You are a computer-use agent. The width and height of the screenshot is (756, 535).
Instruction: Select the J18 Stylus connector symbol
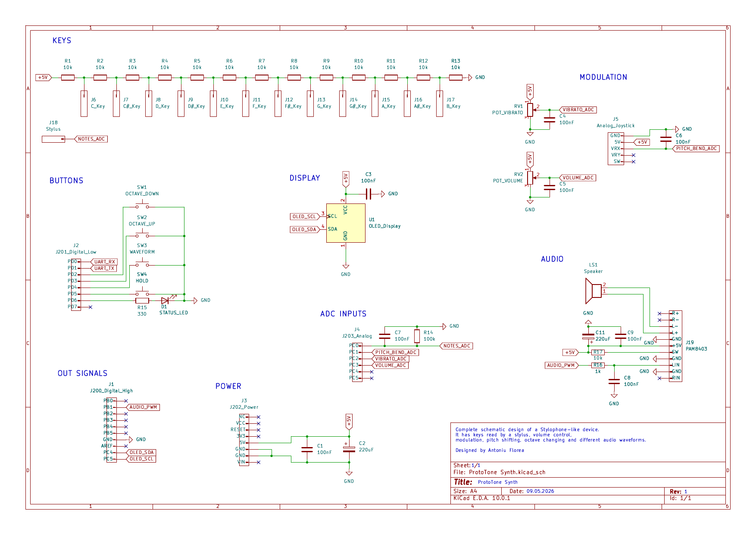(53, 139)
